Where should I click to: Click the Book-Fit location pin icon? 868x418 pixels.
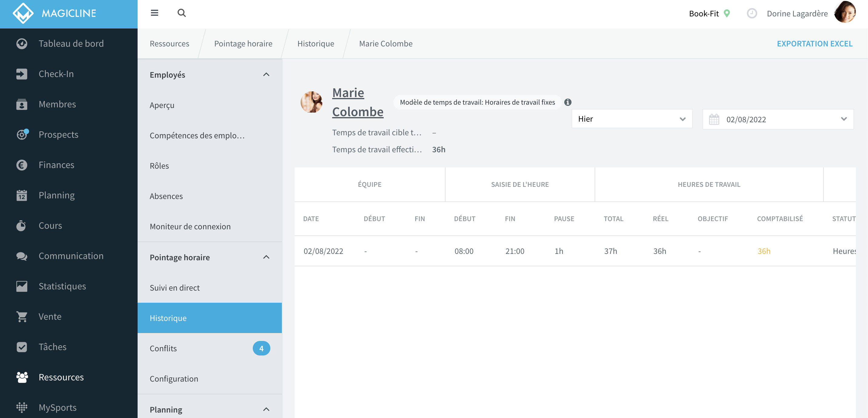[727, 13]
